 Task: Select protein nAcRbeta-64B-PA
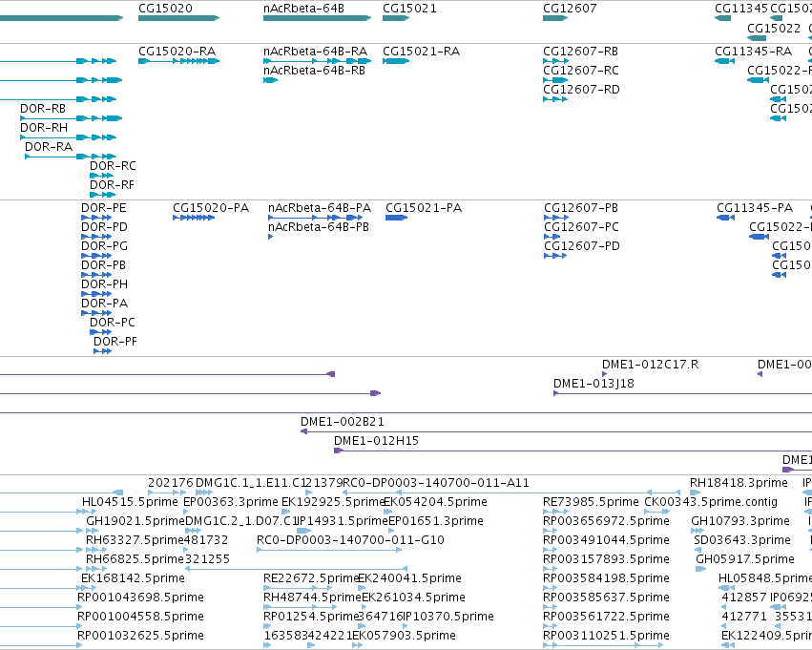(x=320, y=208)
